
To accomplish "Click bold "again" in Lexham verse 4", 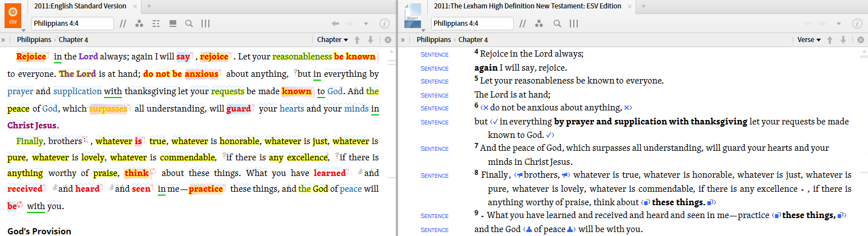I will tap(486, 67).
